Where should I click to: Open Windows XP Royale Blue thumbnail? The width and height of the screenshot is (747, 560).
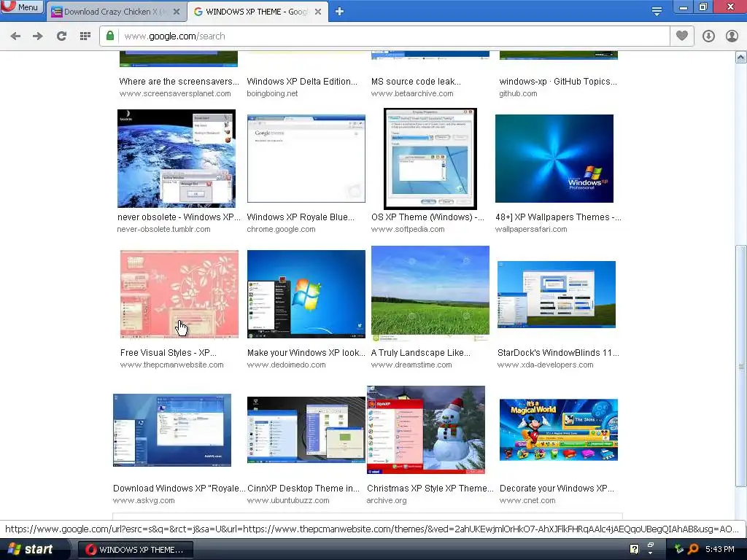[306, 158]
